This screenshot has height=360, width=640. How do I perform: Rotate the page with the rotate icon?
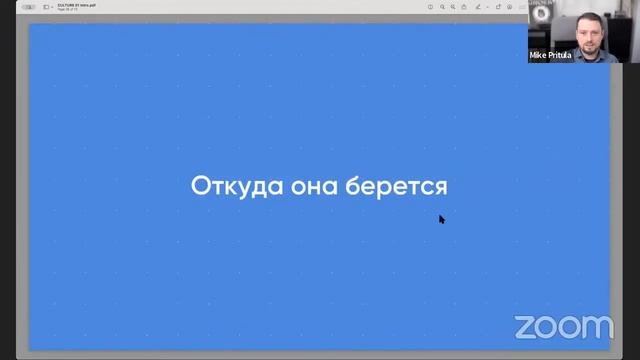[498, 7]
